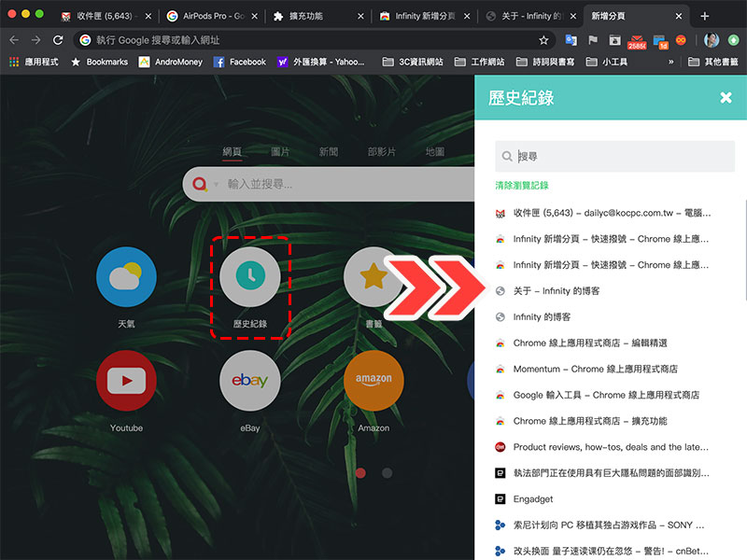Expand the 詩詞與書寫 bookmark folder
The image size is (747, 560).
(x=545, y=62)
